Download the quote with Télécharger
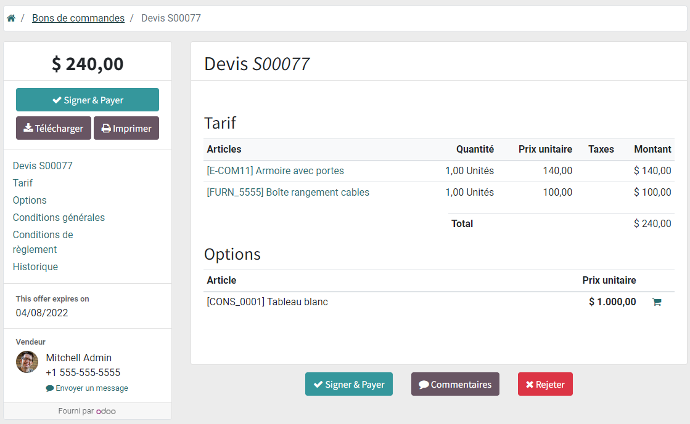This screenshot has width=690, height=424. (x=53, y=128)
